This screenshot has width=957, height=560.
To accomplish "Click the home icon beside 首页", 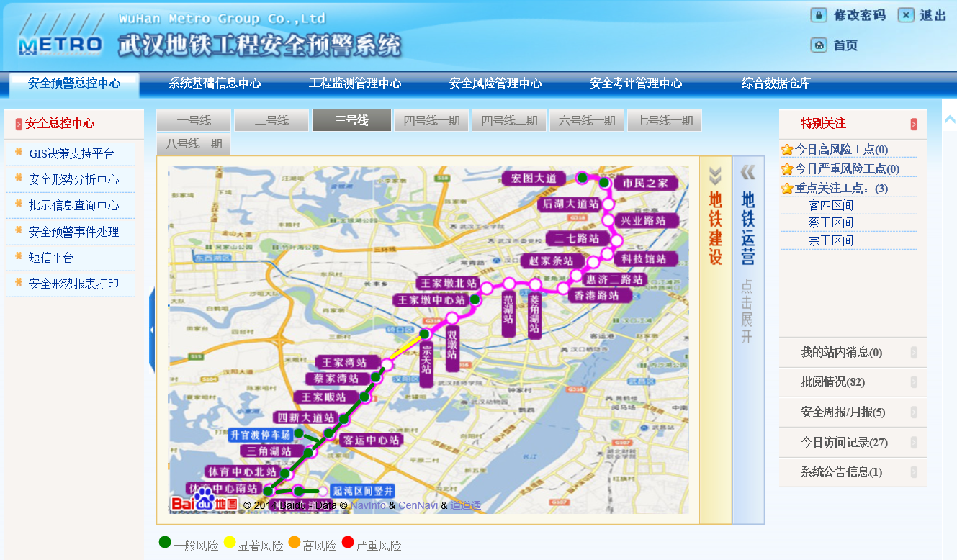I will pos(819,45).
